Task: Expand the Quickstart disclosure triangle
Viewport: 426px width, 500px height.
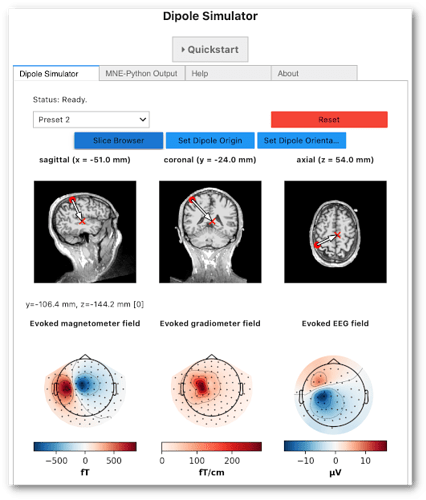Action: click(x=183, y=50)
